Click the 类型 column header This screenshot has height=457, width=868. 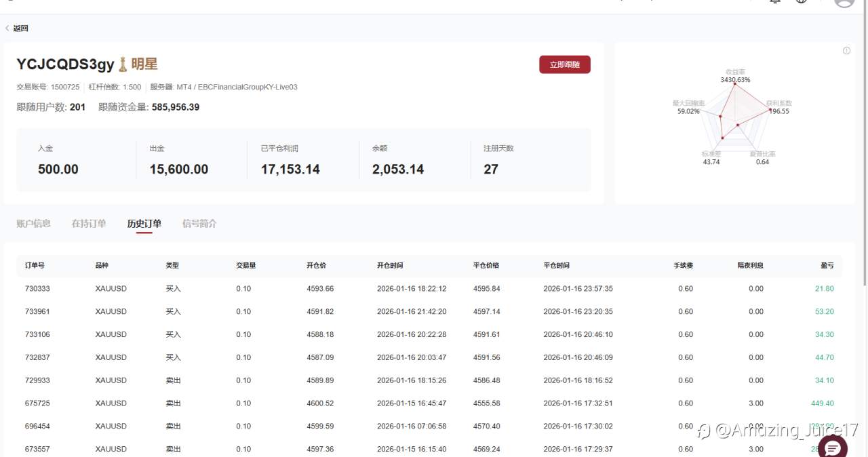[172, 265]
